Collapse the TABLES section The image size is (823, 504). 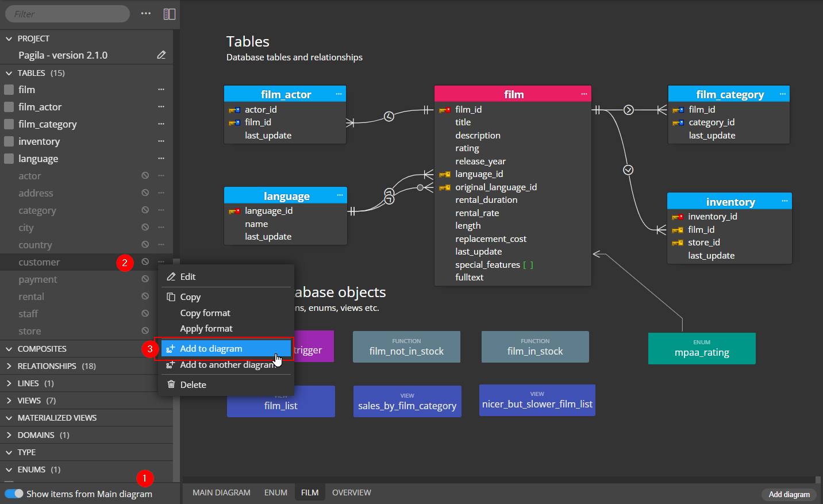[x=9, y=73]
